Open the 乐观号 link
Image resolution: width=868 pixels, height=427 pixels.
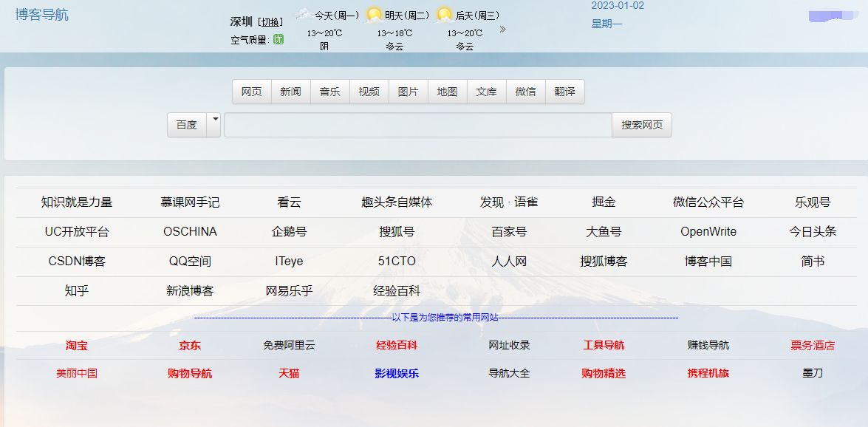(813, 202)
